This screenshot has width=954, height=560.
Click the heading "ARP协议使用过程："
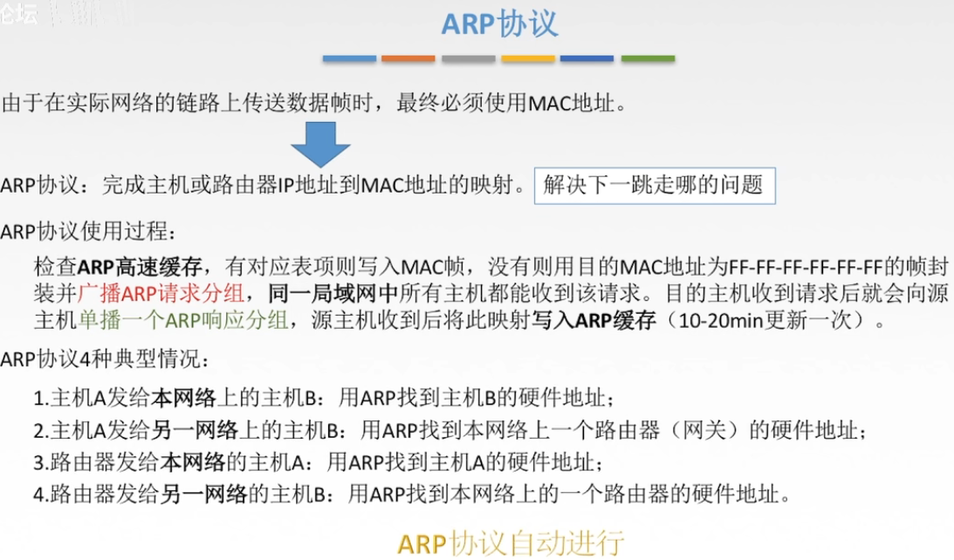[89, 232]
